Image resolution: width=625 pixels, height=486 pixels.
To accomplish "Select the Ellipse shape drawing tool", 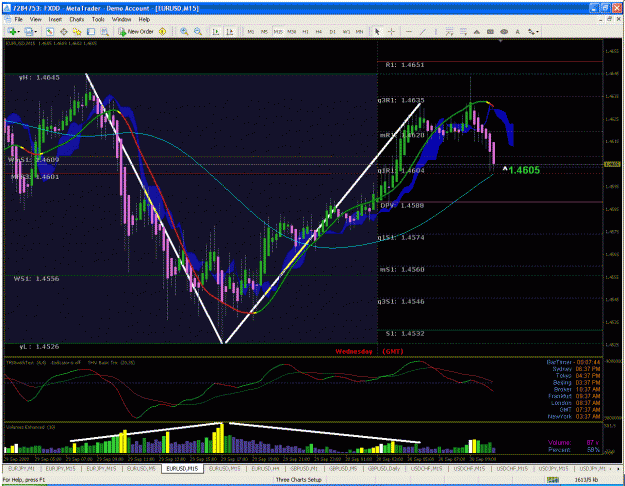I will click(504, 31).
